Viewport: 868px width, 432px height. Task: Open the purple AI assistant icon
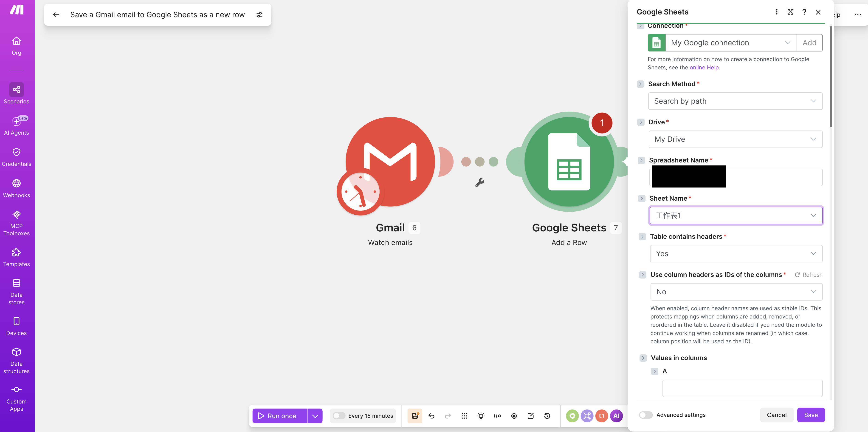616,416
